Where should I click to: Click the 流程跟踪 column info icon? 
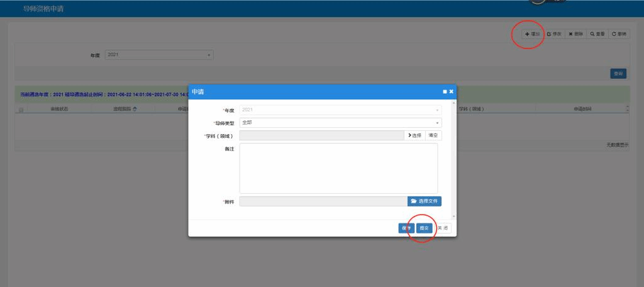[x=135, y=110]
